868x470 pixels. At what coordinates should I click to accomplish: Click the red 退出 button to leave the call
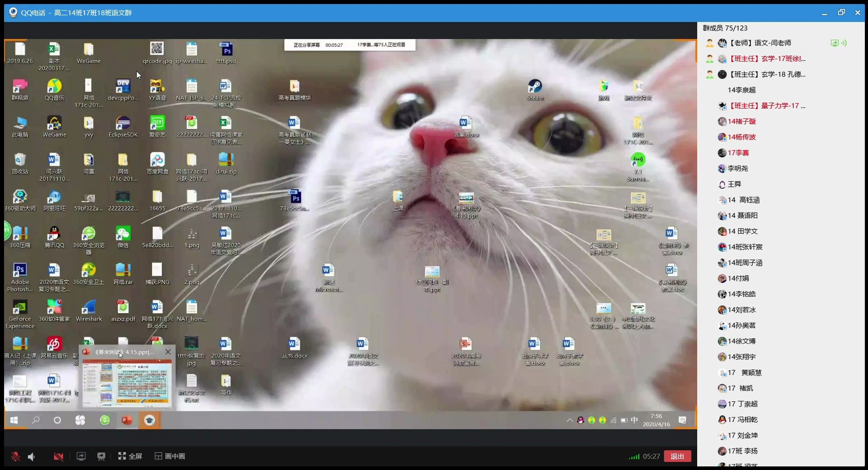click(x=677, y=456)
